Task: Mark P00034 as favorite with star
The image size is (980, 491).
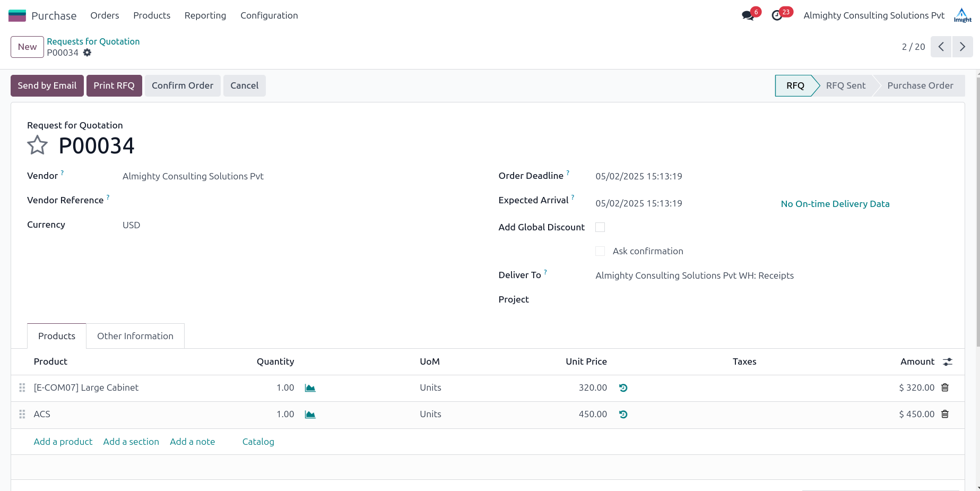Action: pyautogui.click(x=37, y=145)
